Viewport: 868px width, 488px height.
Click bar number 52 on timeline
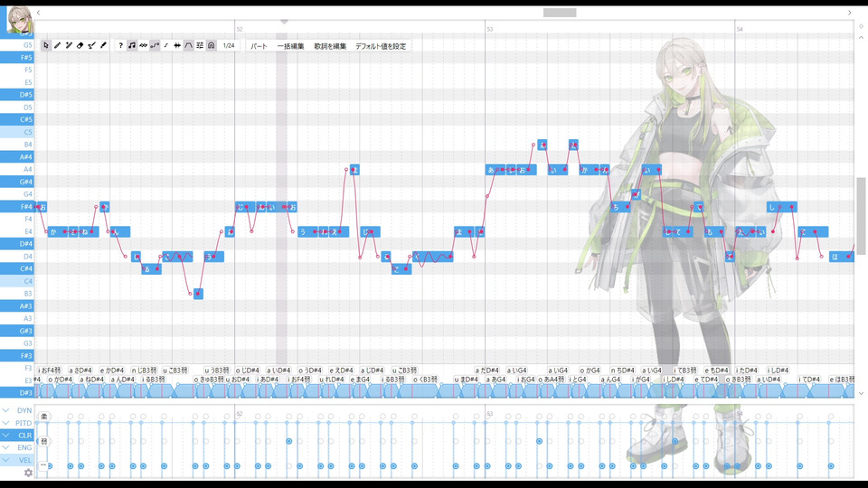239,29
